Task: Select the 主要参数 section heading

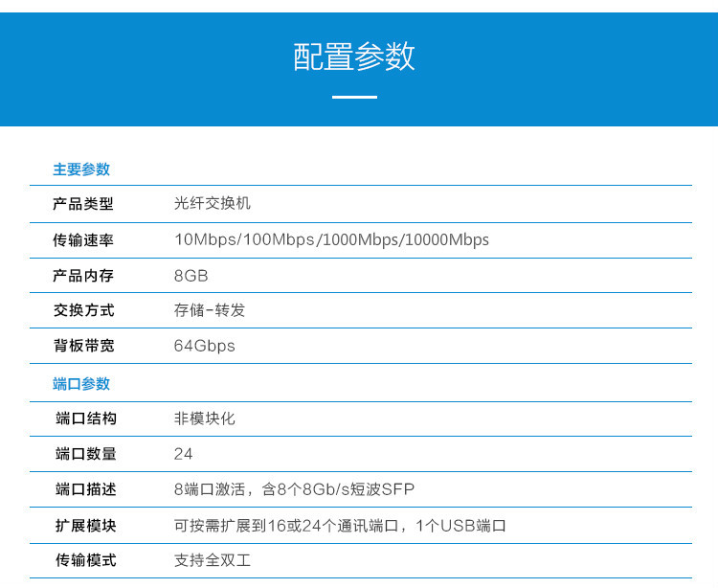Action: coord(81,170)
